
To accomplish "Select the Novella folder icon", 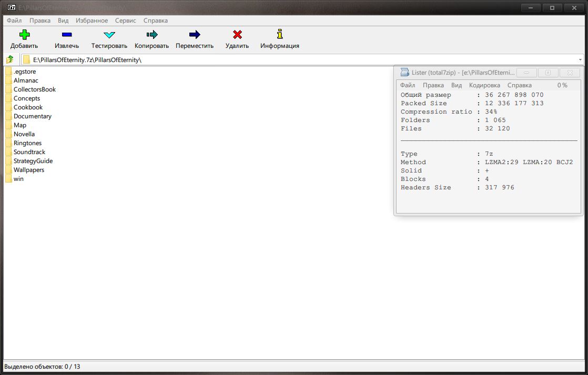I will pyautogui.click(x=8, y=134).
